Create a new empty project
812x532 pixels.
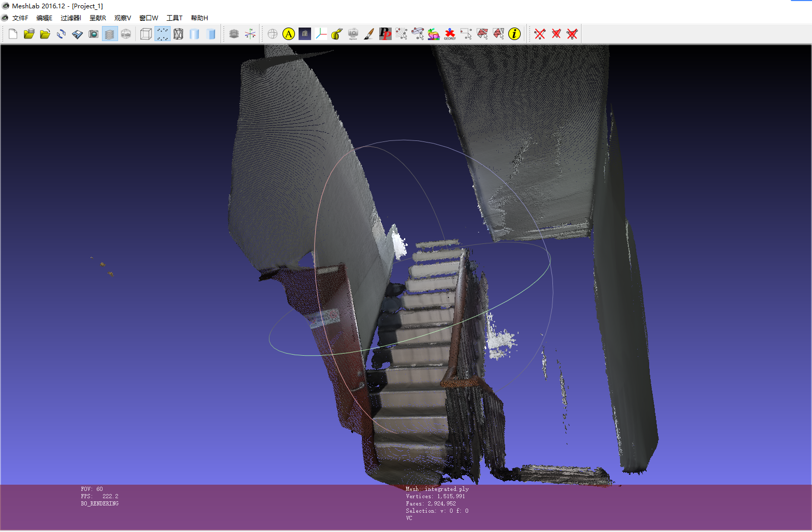click(x=12, y=33)
